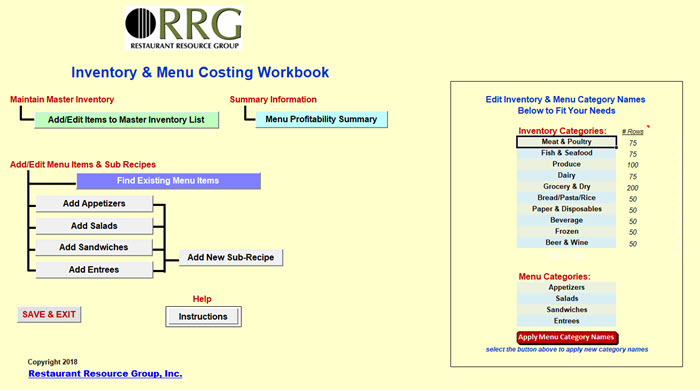Click row count 75 beside Dairy
The height and width of the screenshot is (391, 700).
point(633,177)
